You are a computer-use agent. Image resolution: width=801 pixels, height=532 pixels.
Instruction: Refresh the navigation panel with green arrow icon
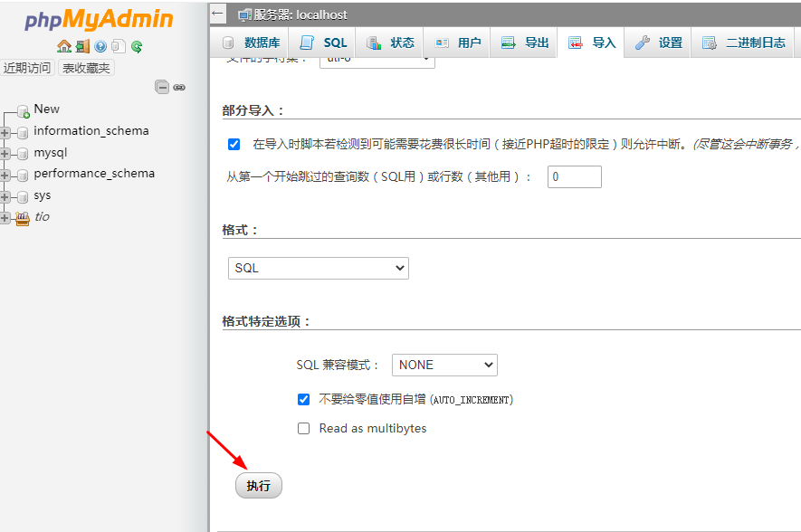[x=136, y=43]
